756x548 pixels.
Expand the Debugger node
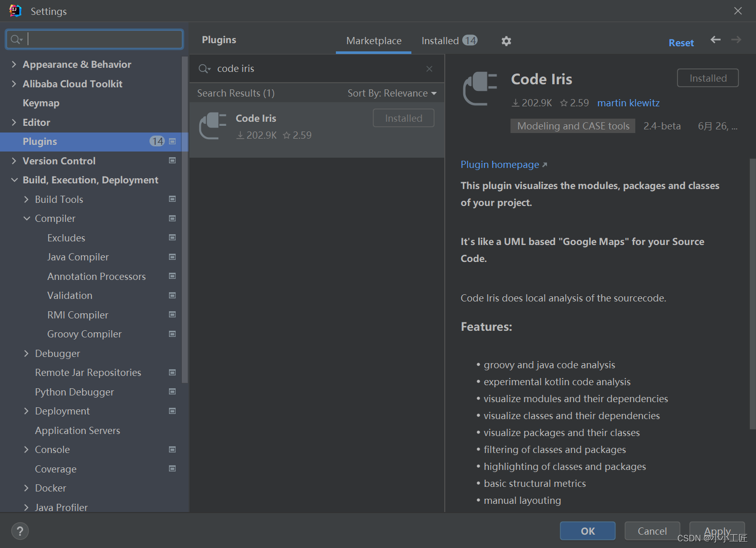[26, 353]
